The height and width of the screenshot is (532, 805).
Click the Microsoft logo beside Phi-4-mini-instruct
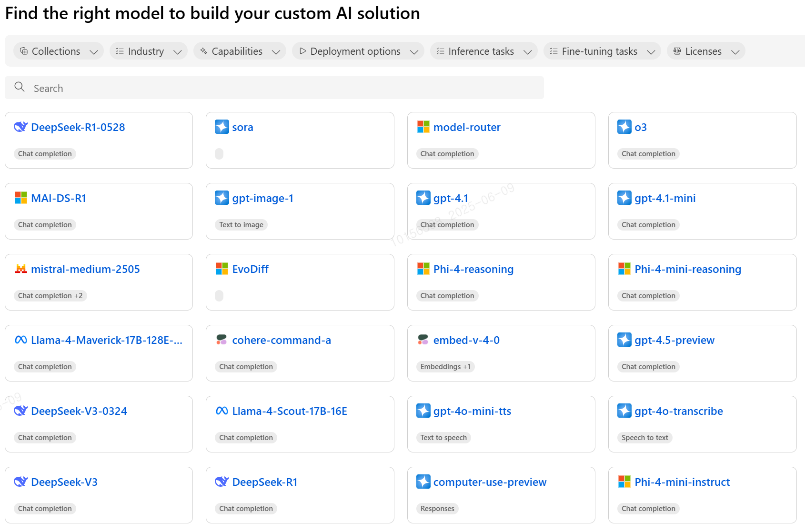624,482
